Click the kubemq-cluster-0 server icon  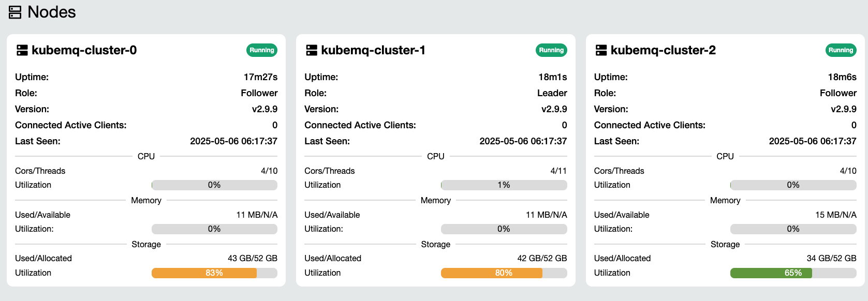coord(22,50)
